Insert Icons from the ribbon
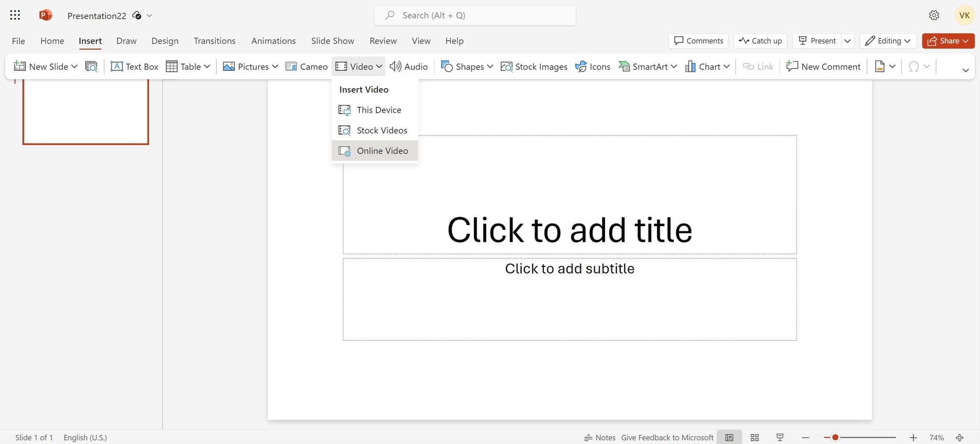This screenshot has height=444, width=980. click(x=592, y=67)
